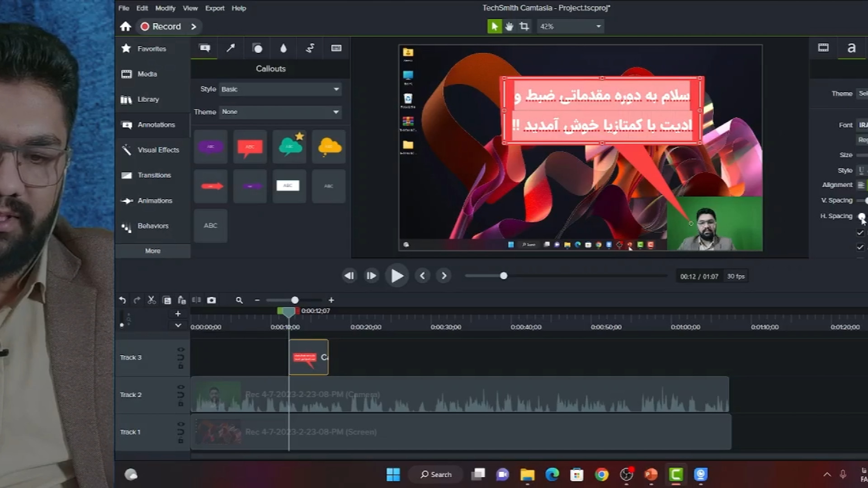
Task: Open the blur and highlight annotation tab
Action: (x=283, y=48)
